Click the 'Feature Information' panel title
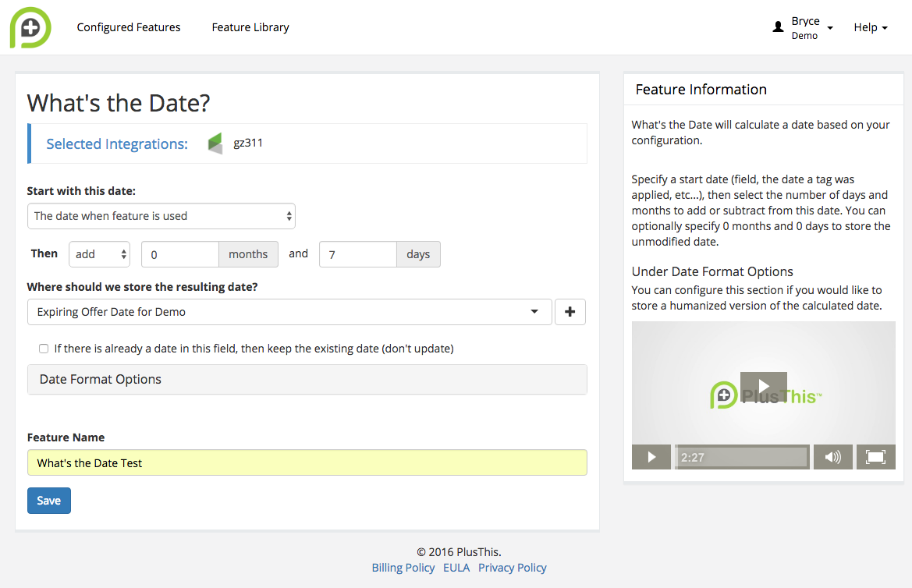This screenshot has width=912, height=588. point(701,90)
